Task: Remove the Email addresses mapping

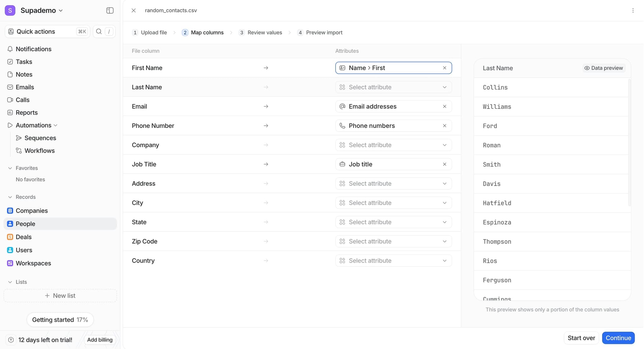Action: [x=445, y=107]
